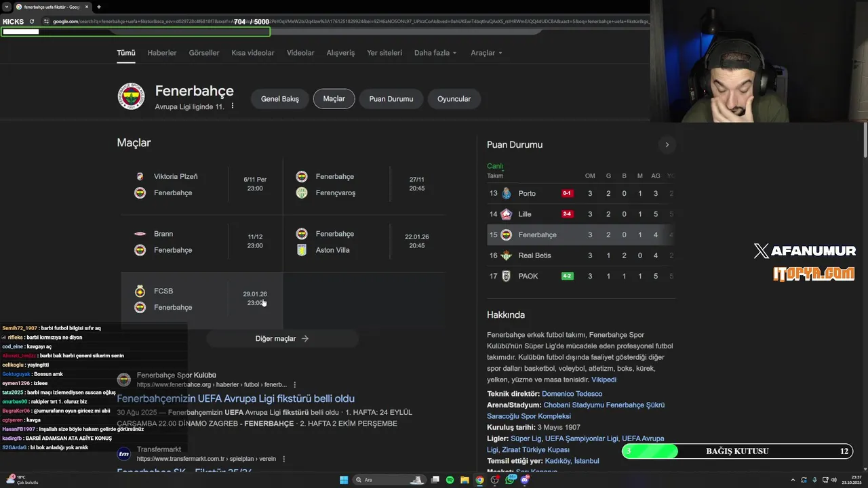Click Diğer maçlar to see more matches
The image size is (868, 488).
coord(282,338)
